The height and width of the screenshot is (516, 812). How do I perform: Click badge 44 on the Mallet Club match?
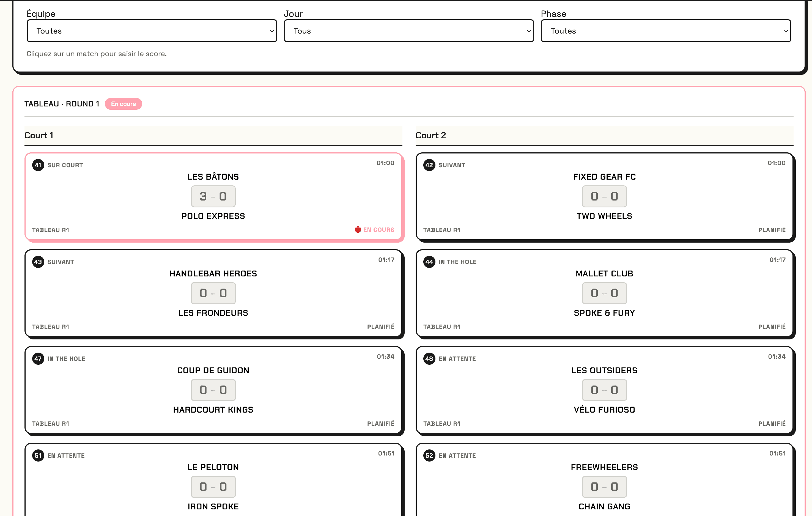tap(429, 262)
